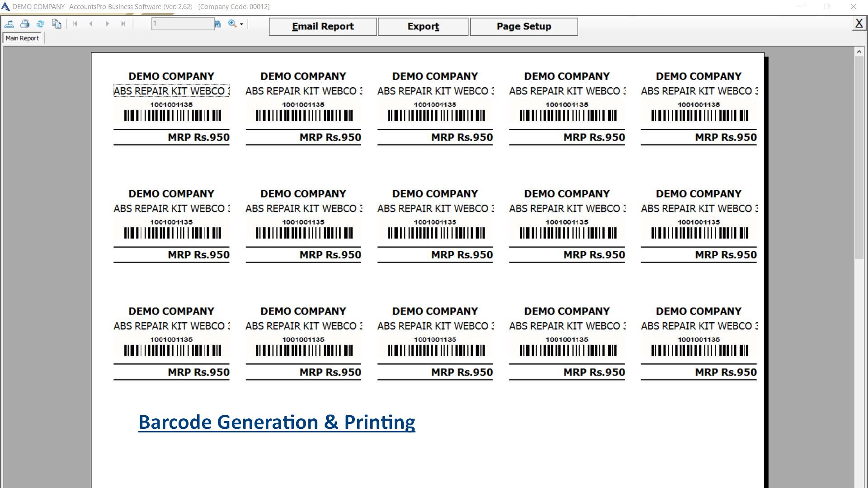Image resolution: width=868 pixels, height=488 pixels.
Task: Click the binoculars find text icon
Action: click(218, 24)
